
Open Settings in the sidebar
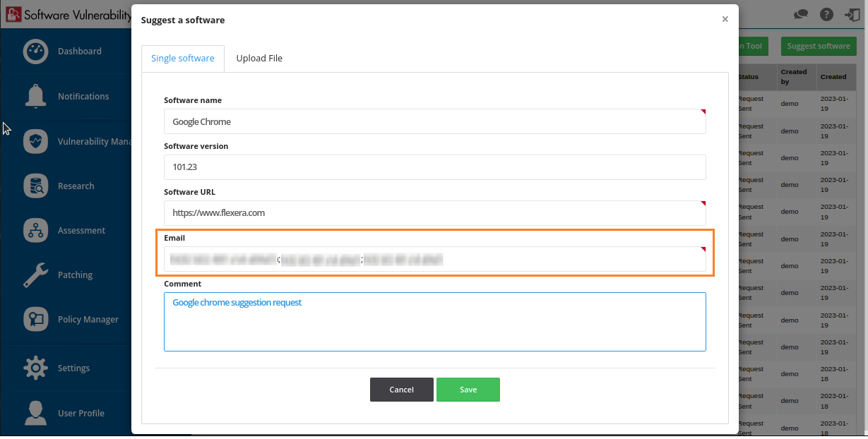(73, 368)
